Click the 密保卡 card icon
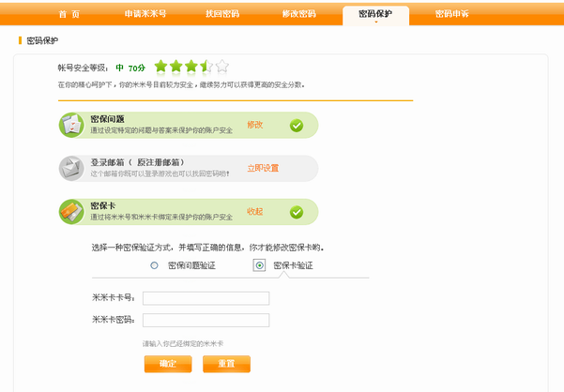Viewport: 564px width, 392px height. [x=71, y=212]
